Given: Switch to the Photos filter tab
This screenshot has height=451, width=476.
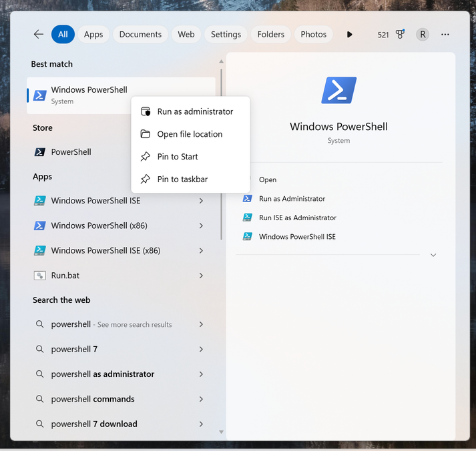Looking at the screenshot, I should (x=314, y=34).
